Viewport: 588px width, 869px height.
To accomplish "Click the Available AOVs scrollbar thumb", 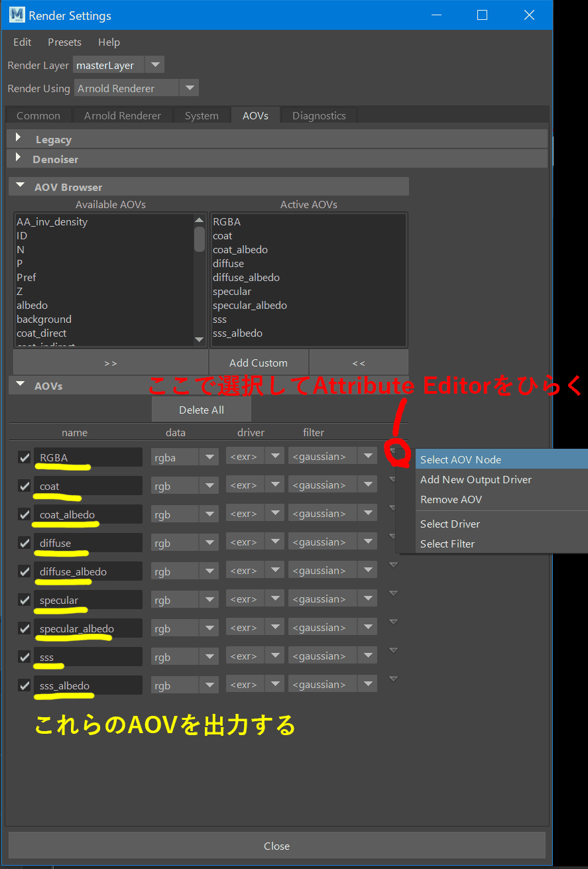I will click(200, 239).
